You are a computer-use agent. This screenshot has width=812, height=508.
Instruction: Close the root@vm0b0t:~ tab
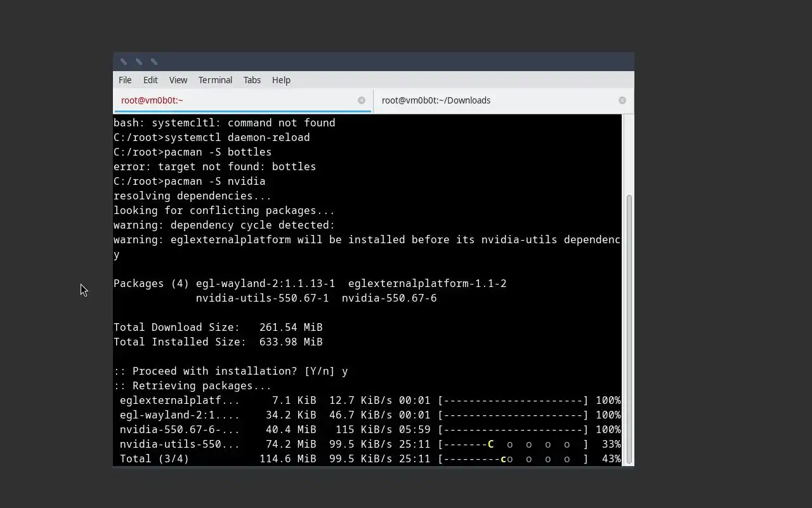coord(361,100)
